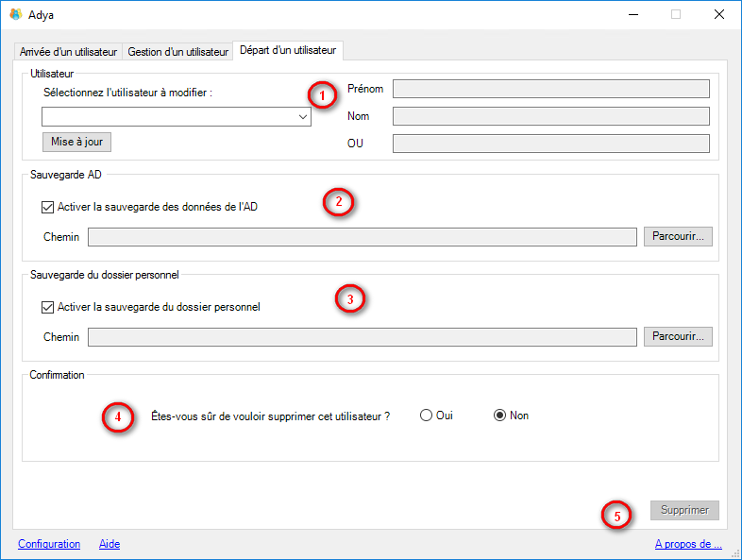Image resolution: width=742 pixels, height=560 pixels.
Task: Open the Aide help link
Action: [110, 544]
